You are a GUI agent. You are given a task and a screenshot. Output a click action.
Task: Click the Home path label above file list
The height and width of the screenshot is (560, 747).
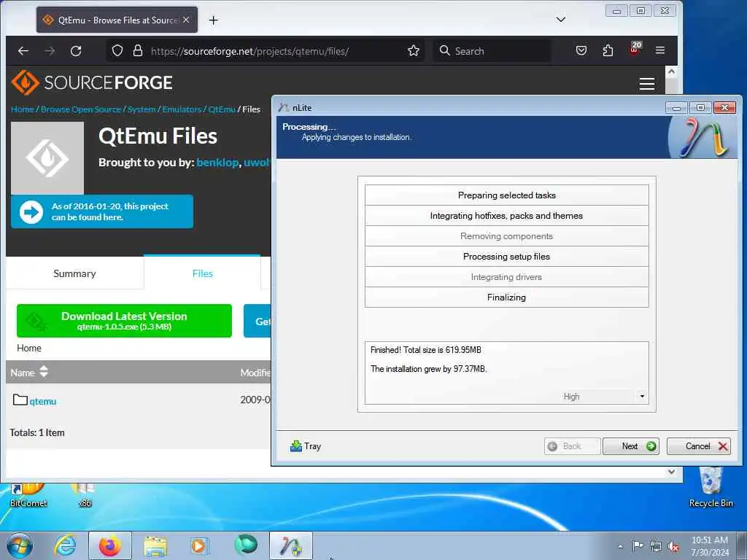(x=29, y=348)
